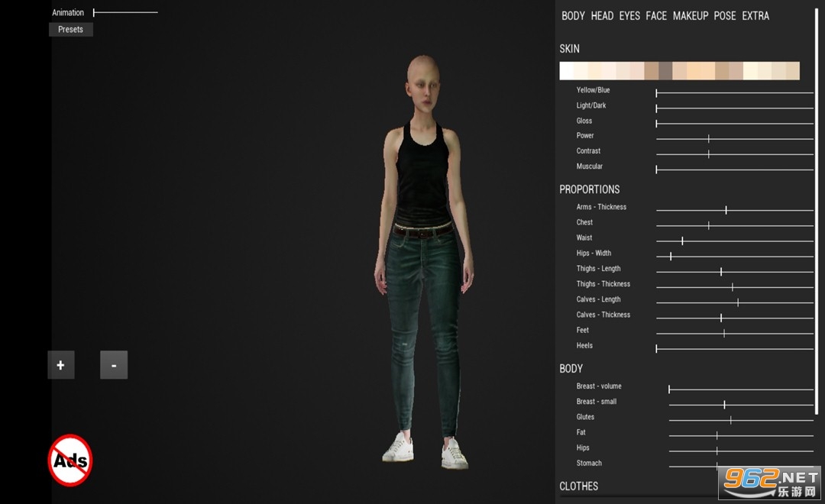Open the Presets menu
Screen dimensions: 825x504
(x=70, y=30)
